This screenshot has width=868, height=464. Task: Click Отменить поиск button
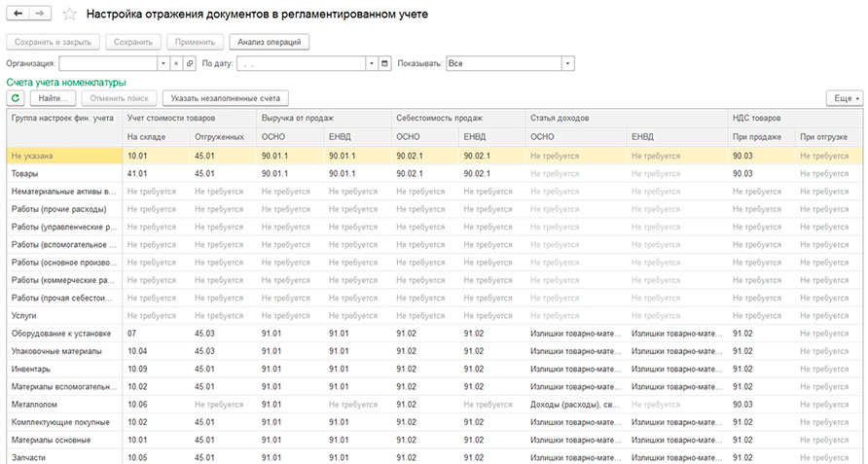pyautogui.click(x=119, y=98)
